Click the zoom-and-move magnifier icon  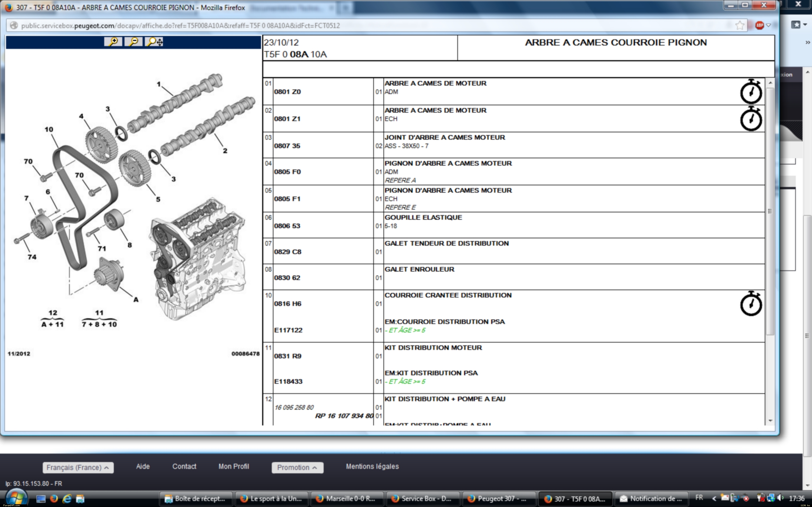click(x=154, y=42)
